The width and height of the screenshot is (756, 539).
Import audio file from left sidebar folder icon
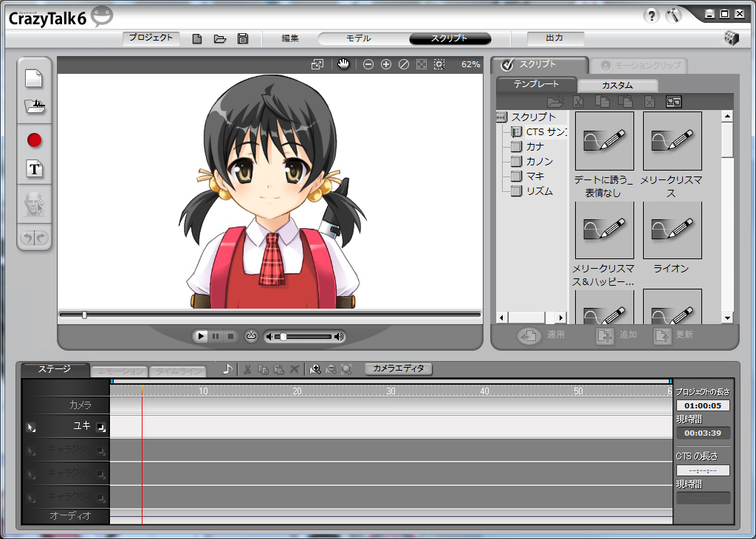(34, 106)
